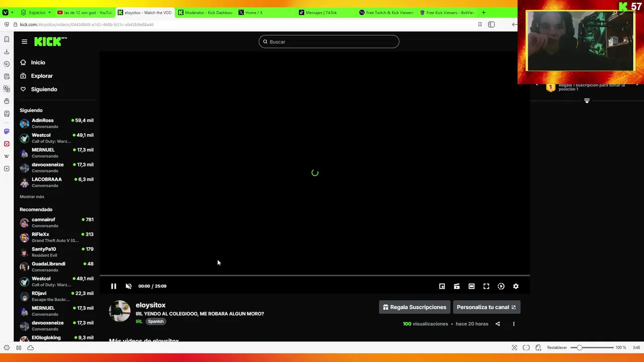Click the eloysitox channel name
Screen dimensions: 644x362
pyautogui.click(x=150, y=305)
